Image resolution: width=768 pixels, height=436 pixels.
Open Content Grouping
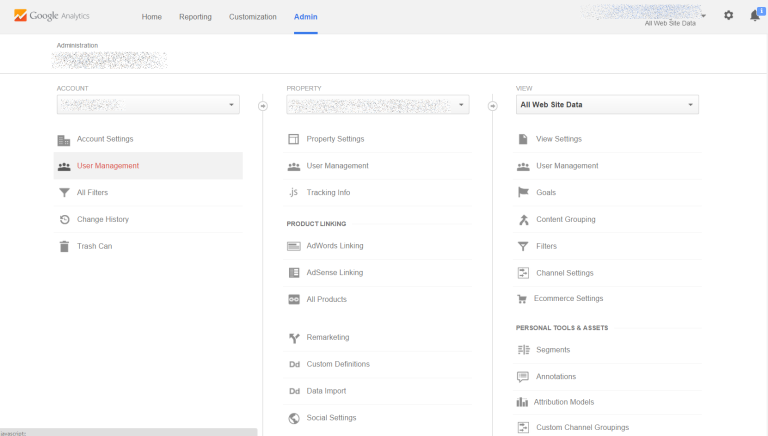coord(566,219)
